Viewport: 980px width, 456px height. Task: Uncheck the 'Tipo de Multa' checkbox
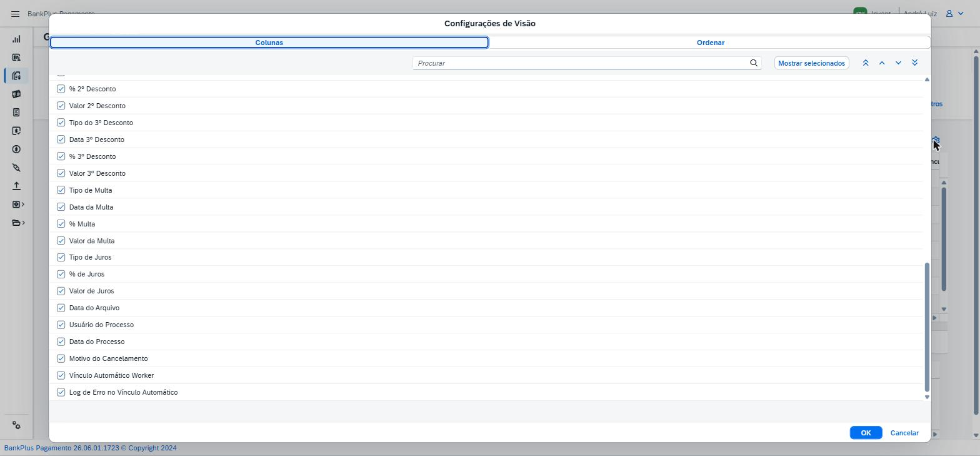pos(61,190)
